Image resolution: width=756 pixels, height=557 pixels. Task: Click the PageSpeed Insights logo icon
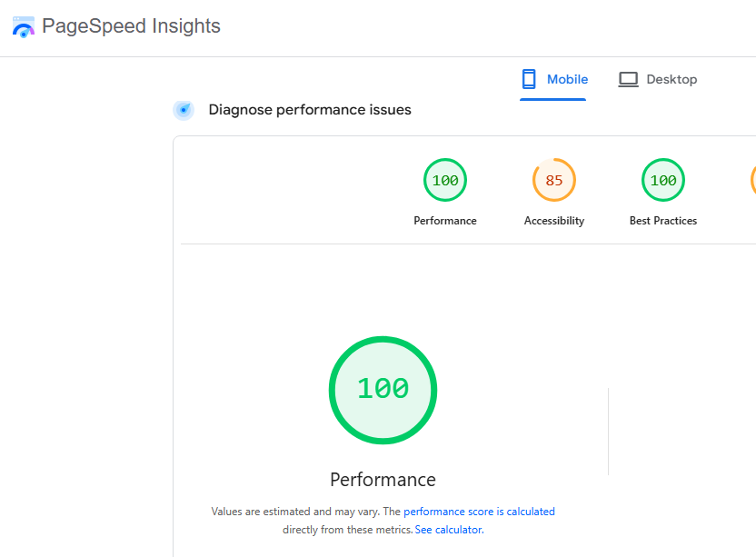(23, 27)
